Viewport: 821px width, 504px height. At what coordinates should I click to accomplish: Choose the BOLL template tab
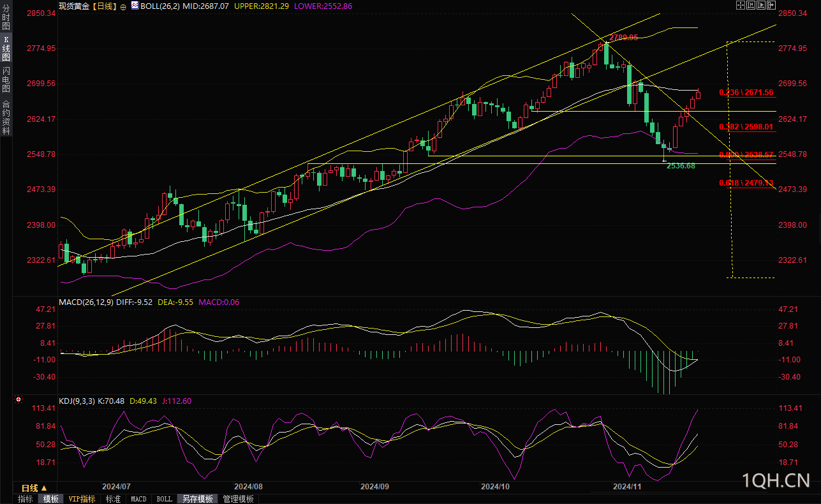[164, 499]
